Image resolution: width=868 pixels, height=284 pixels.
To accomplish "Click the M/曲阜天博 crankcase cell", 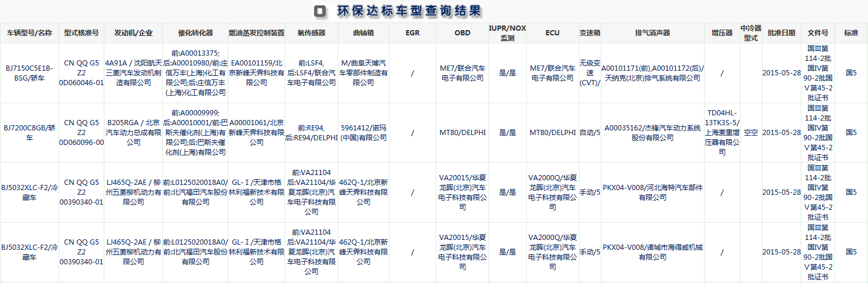I will click(363, 73).
